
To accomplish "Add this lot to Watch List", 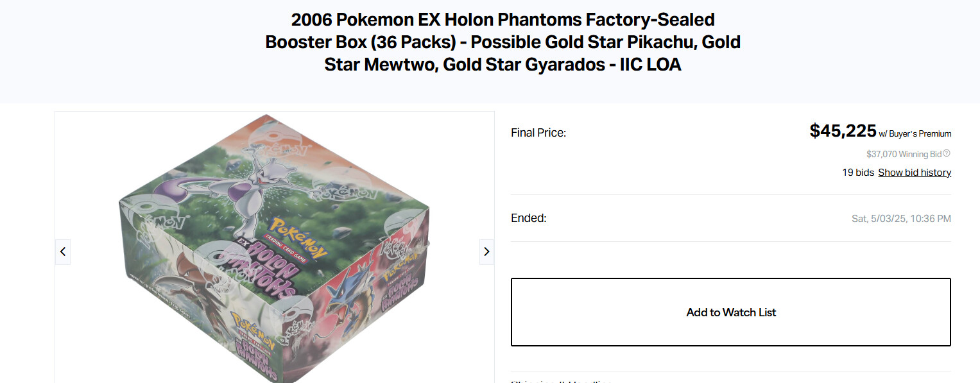I will pos(730,312).
